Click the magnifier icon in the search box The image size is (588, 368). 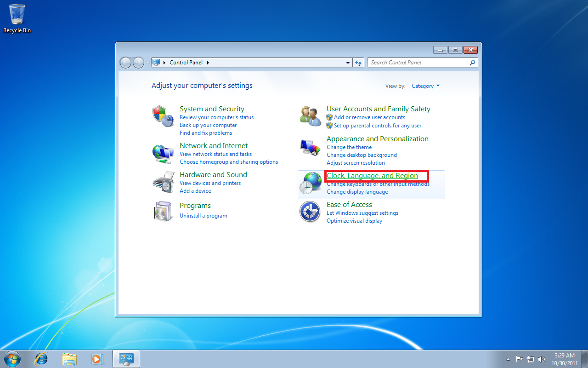(x=472, y=63)
